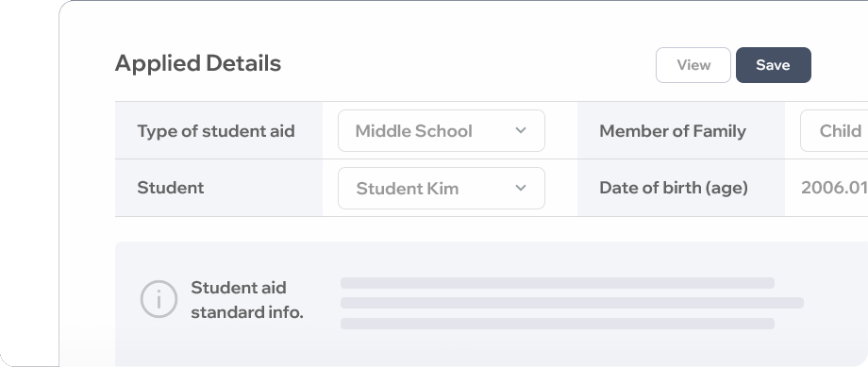
Task: Select the Middle School option text
Action: pos(413,131)
